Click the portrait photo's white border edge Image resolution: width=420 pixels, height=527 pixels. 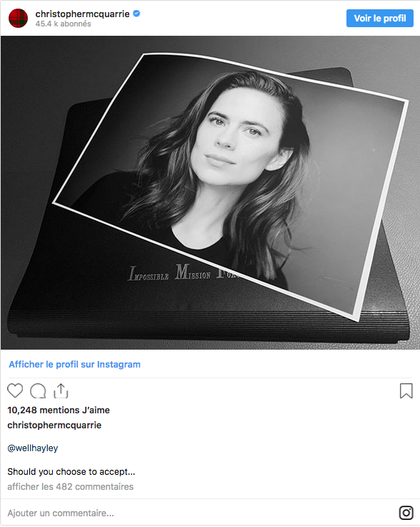coord(383,210)
